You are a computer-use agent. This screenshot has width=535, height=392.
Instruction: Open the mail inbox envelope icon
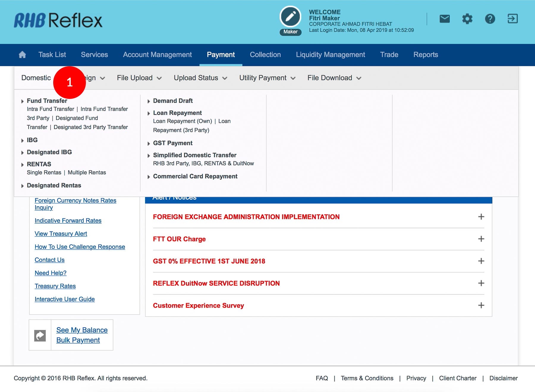pyautogui.click(x=444, y=19)
